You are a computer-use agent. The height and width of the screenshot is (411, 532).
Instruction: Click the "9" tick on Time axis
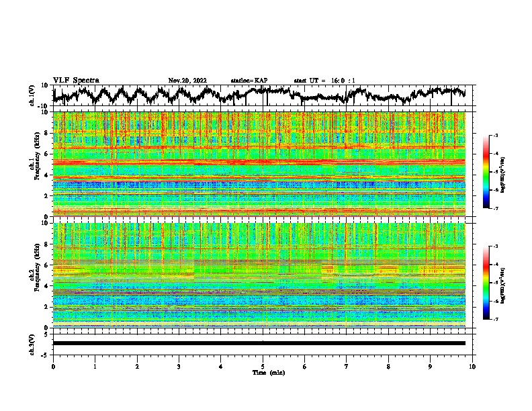(x=430, y=367)
